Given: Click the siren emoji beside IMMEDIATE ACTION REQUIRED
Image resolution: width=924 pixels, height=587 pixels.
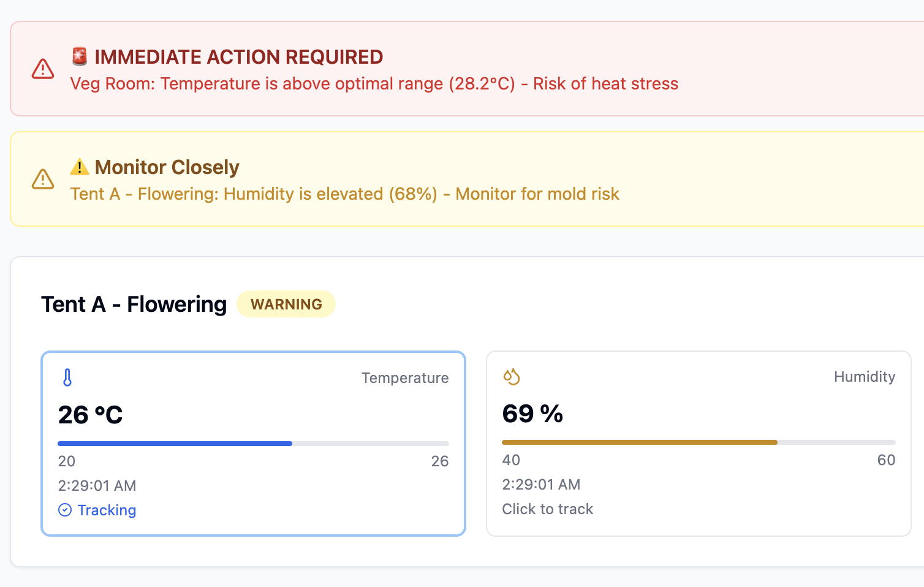Looking at the screenshot, I should tap(80, 56).
